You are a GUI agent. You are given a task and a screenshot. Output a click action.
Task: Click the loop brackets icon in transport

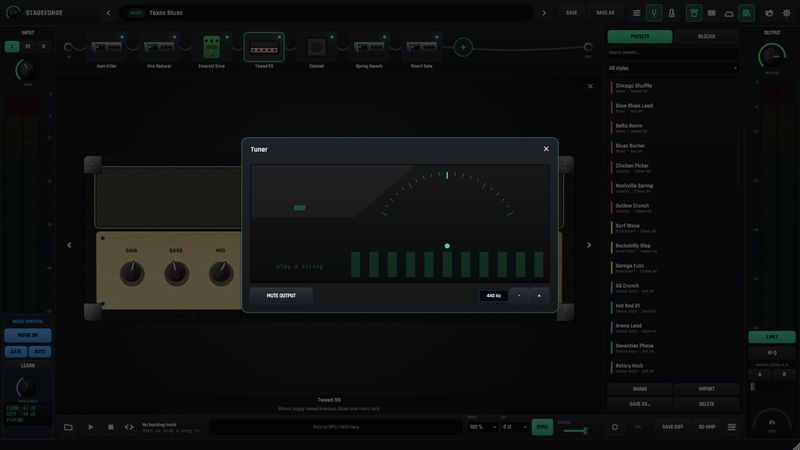129,427
